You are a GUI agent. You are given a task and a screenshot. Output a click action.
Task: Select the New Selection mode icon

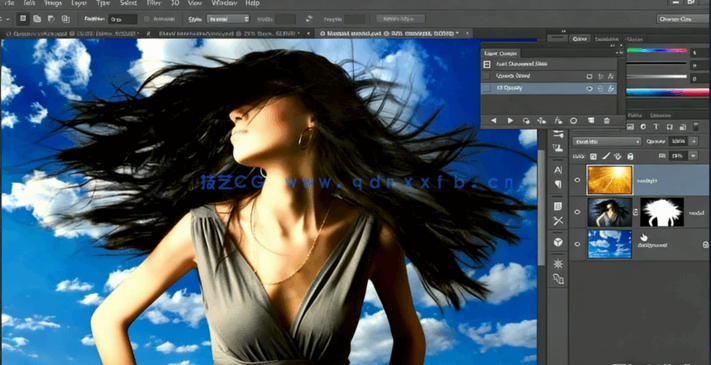23,19
